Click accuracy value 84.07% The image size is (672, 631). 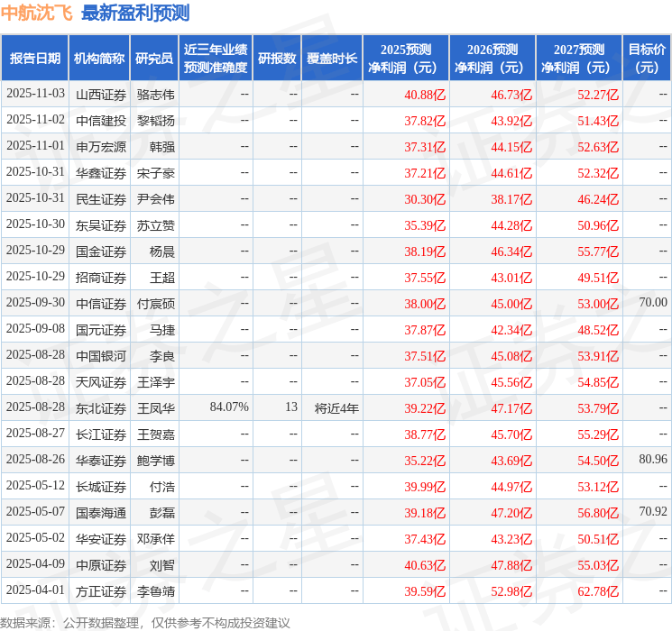pos(229,407)
